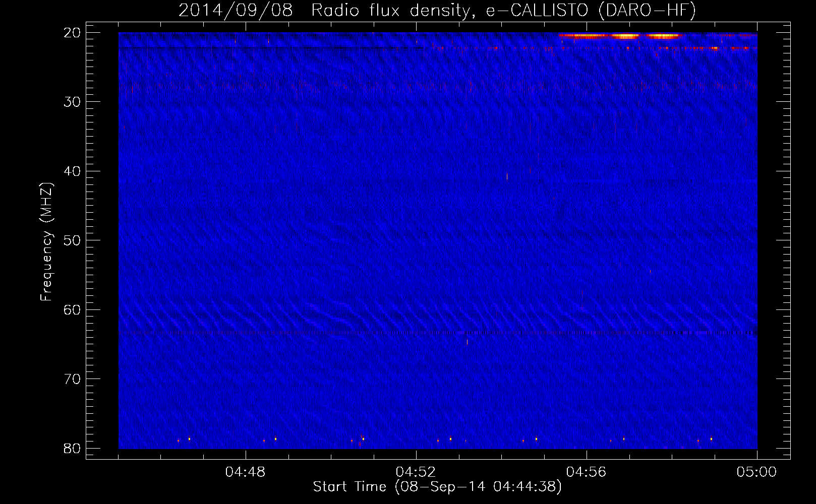
Task: Click the 40 MHz frequency tick label
Action: 72,171
